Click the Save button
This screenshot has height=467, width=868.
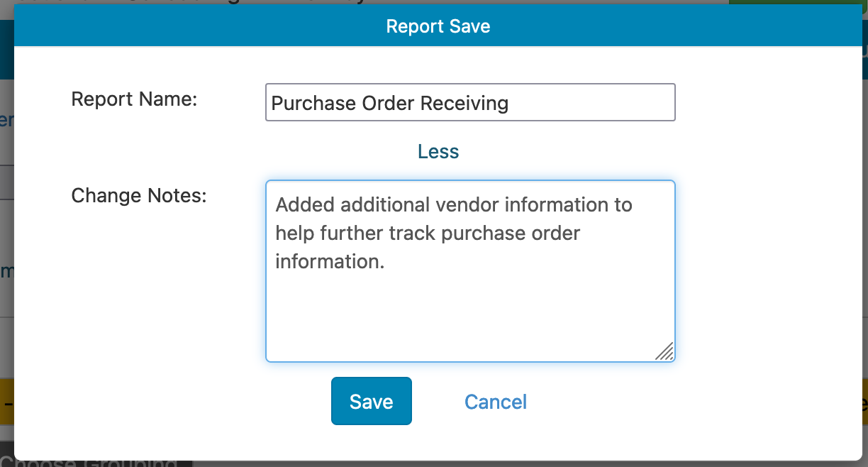click(371, 401)
